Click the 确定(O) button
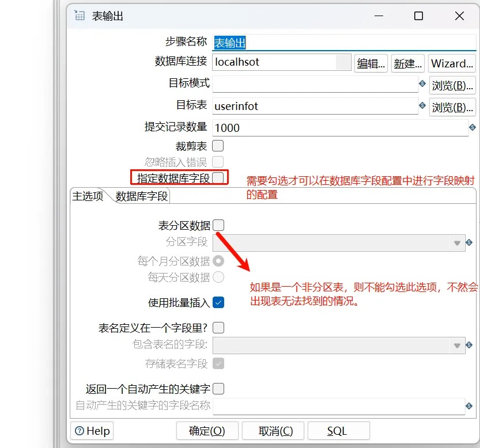This screenshot has width=480, height=448. tap(207, 431)
